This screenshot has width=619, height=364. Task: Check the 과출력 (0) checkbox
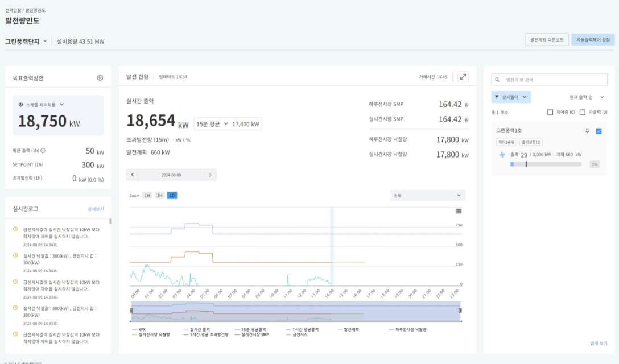point(582,113)
